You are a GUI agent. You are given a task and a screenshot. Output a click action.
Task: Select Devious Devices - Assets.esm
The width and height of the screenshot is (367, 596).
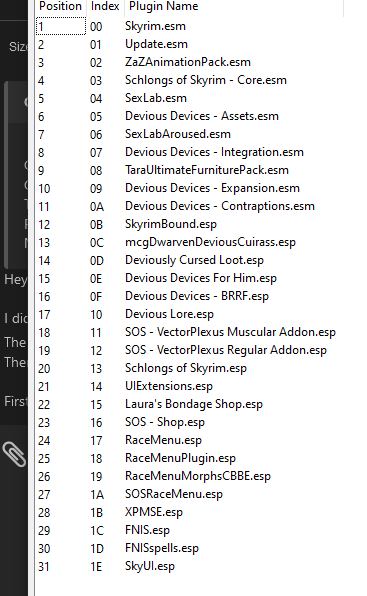point(202,116)
